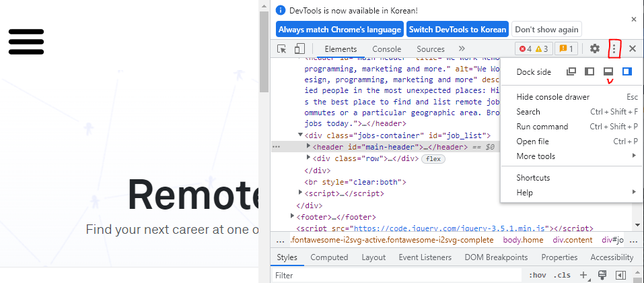Select Run command menu item

570,127
